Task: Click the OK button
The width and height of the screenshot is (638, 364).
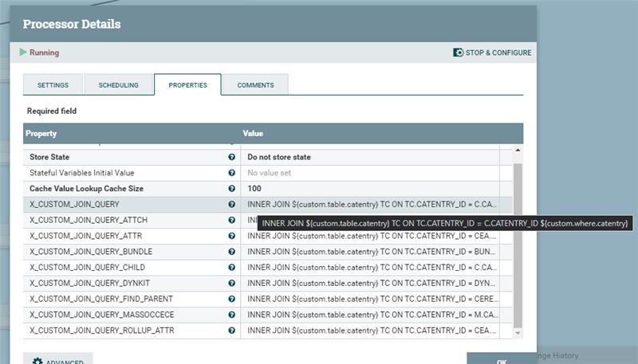Action: point(501,361)
